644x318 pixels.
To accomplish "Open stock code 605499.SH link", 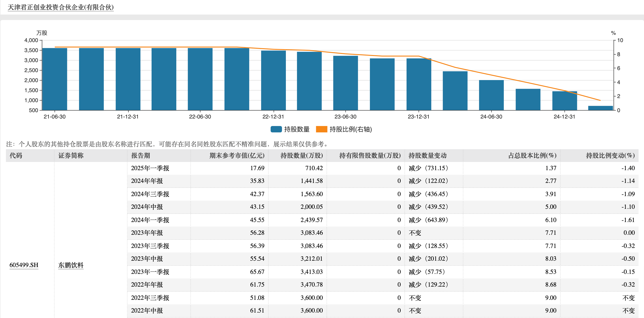I will tap(24, 265).
